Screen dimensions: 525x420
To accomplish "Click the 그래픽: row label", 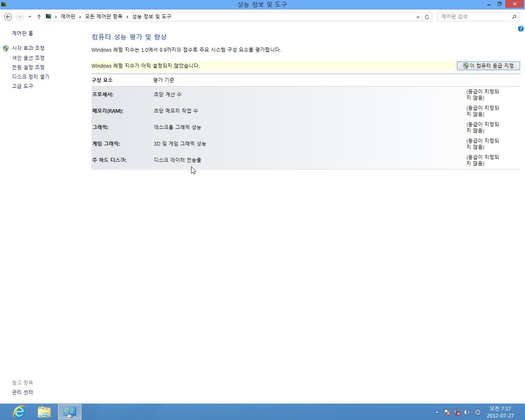I will (100, 127).
